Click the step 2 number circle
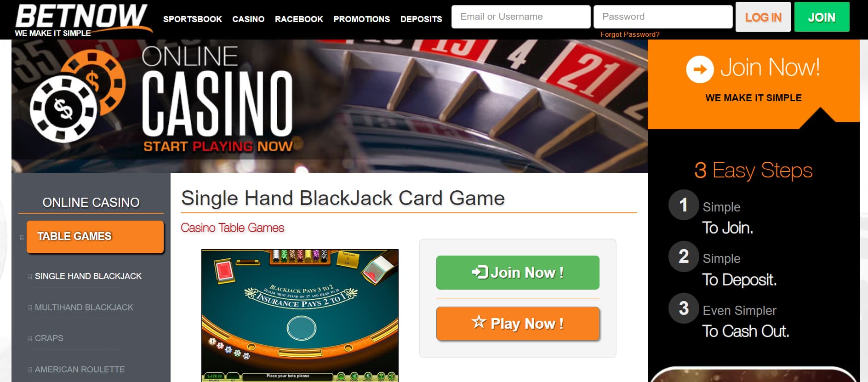 pos(684,257)
